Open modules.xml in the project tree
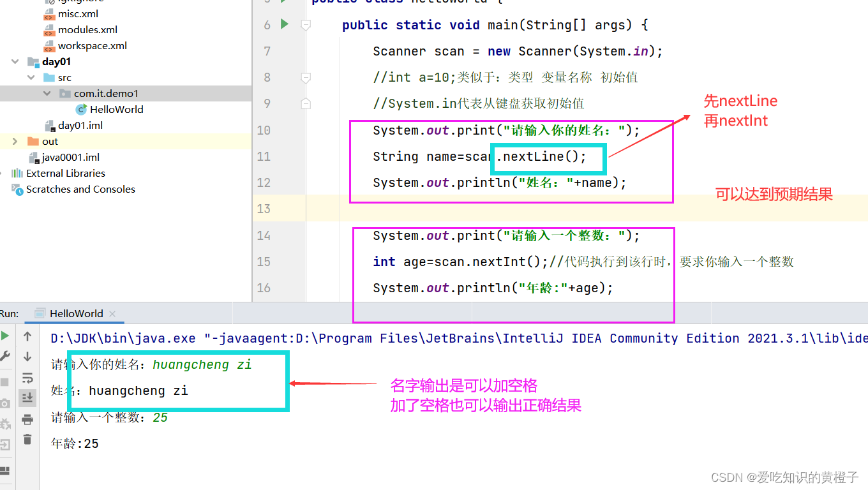Viewport: 868px width, 490px height. click(87, 29)
